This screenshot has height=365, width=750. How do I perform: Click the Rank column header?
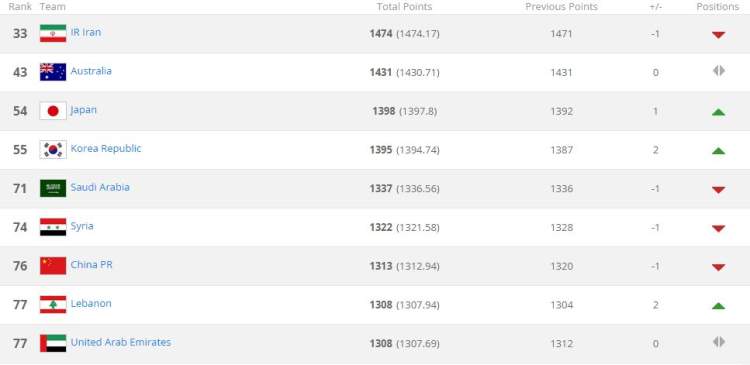click(x=20, y=7)
